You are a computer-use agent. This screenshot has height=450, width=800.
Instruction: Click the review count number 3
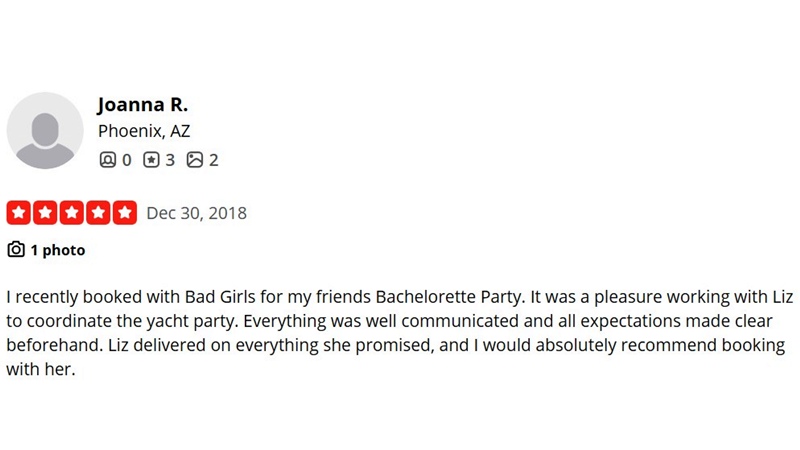[x=170, y=159]
